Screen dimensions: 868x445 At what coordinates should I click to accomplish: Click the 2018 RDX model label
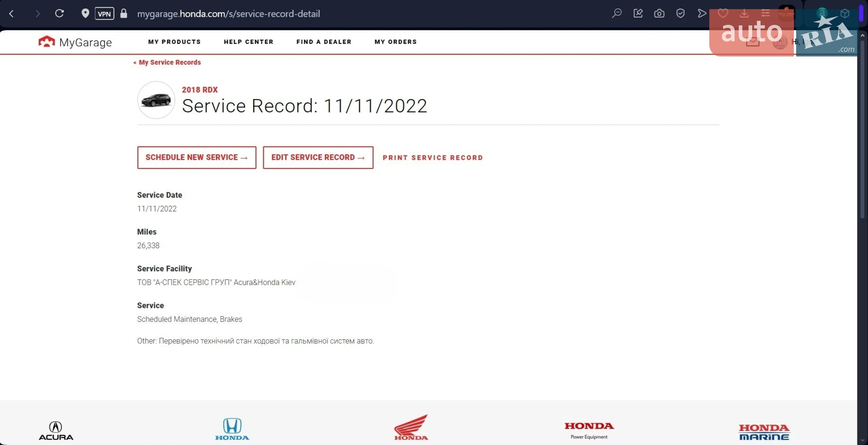[200, 89]
